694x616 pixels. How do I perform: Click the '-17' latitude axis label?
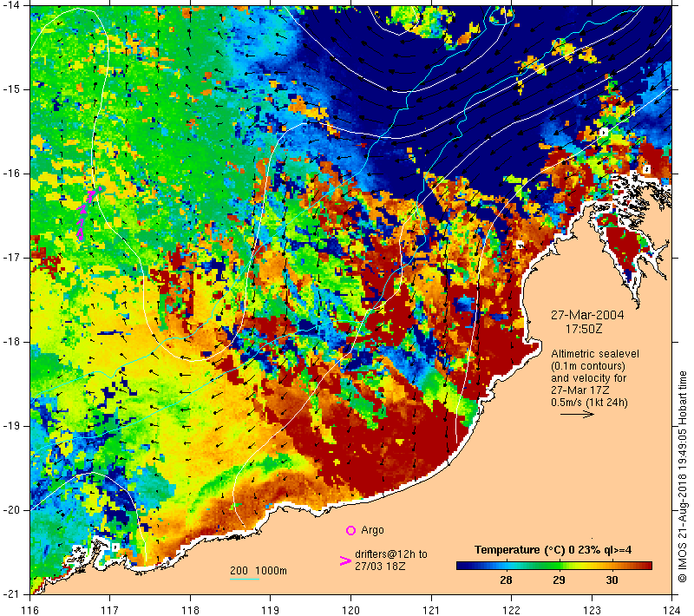pyautogui.click(x=10, y=257)
